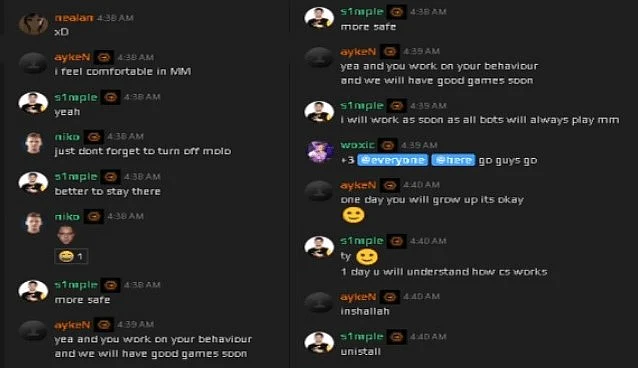Click the smiley emoji under "one day you will grow up"

point(353,215)
